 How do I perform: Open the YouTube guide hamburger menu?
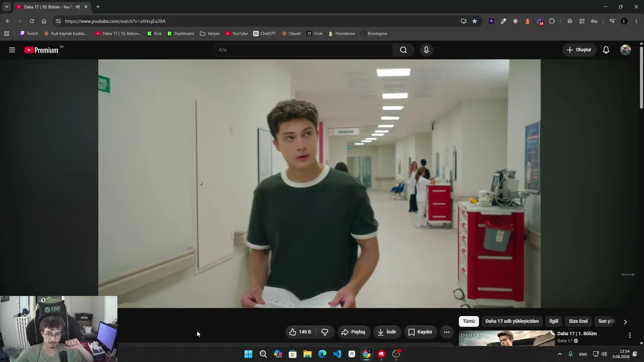click(x=12, y=50)
